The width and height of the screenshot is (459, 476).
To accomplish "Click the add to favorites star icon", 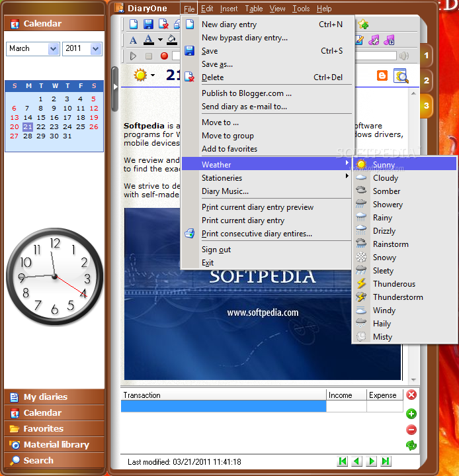I will pos(363,24).
